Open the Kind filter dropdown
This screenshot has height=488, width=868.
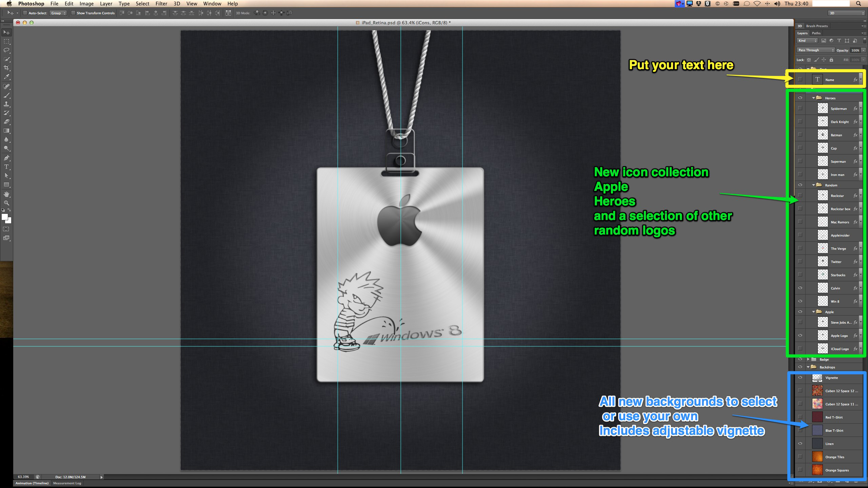tap(807, 41)
